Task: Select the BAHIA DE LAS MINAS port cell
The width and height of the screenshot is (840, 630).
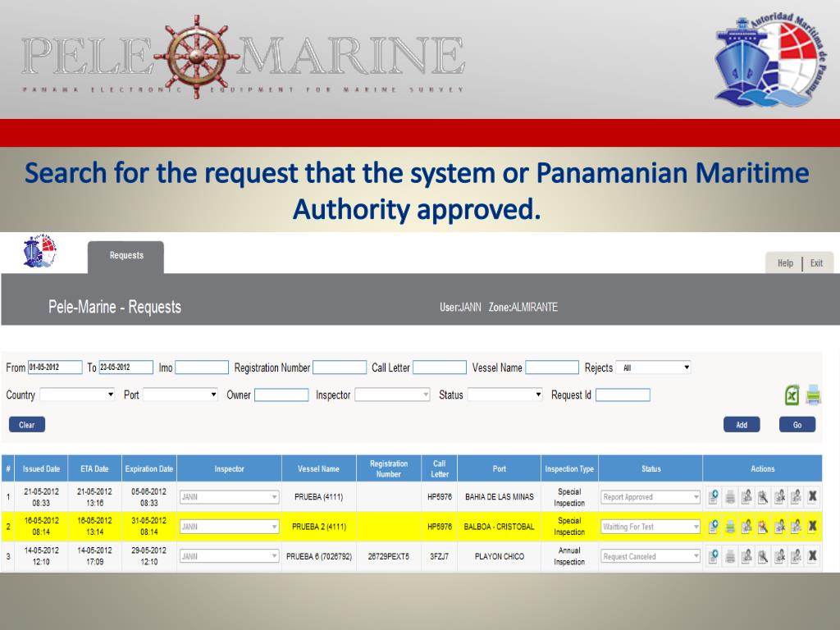Action: pyautogui.click(x=500, y=497)
